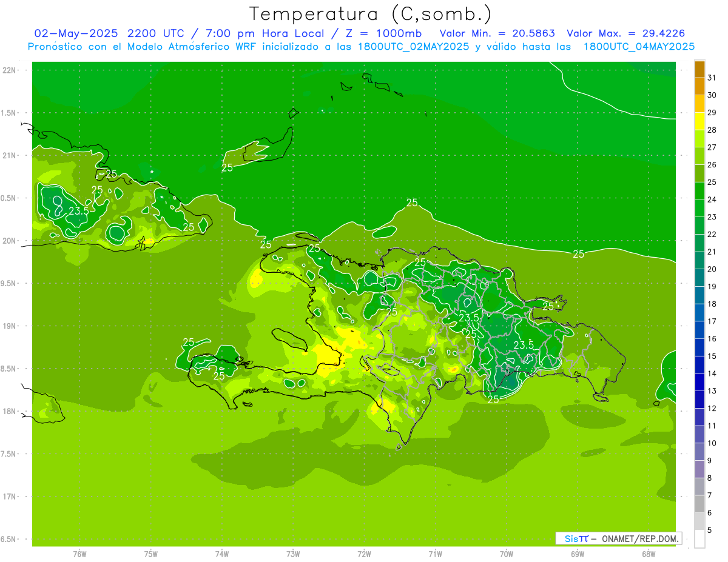
Task: Click the '19N' latitude label
Action: click(10, 326)
